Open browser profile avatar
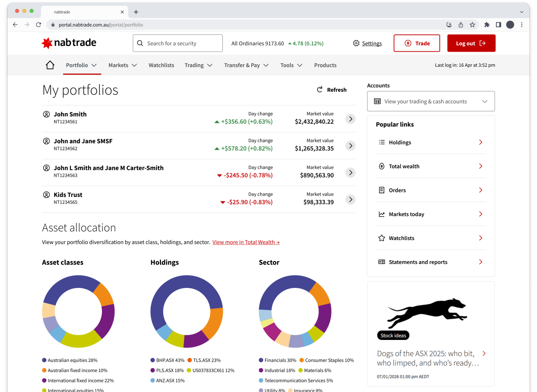The height and width of the screenshot is (392, 537). click(x=510, y=25)
